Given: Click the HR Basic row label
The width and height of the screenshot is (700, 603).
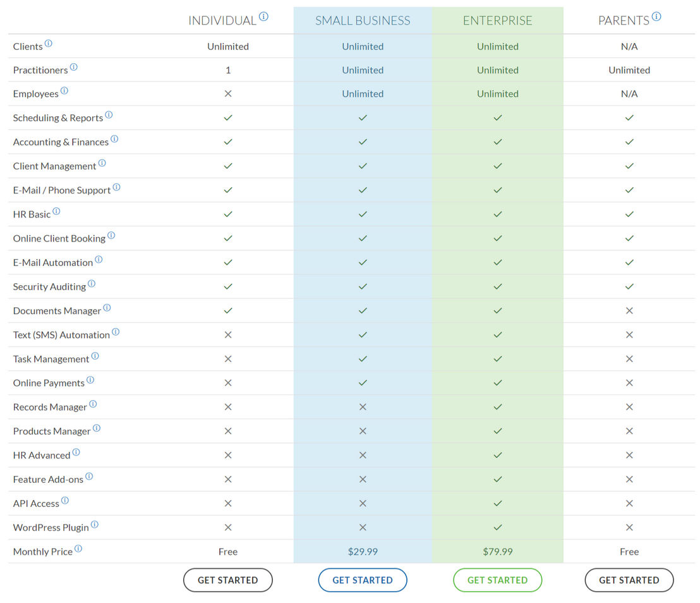Looking at the screenshot, I should 32,214.
